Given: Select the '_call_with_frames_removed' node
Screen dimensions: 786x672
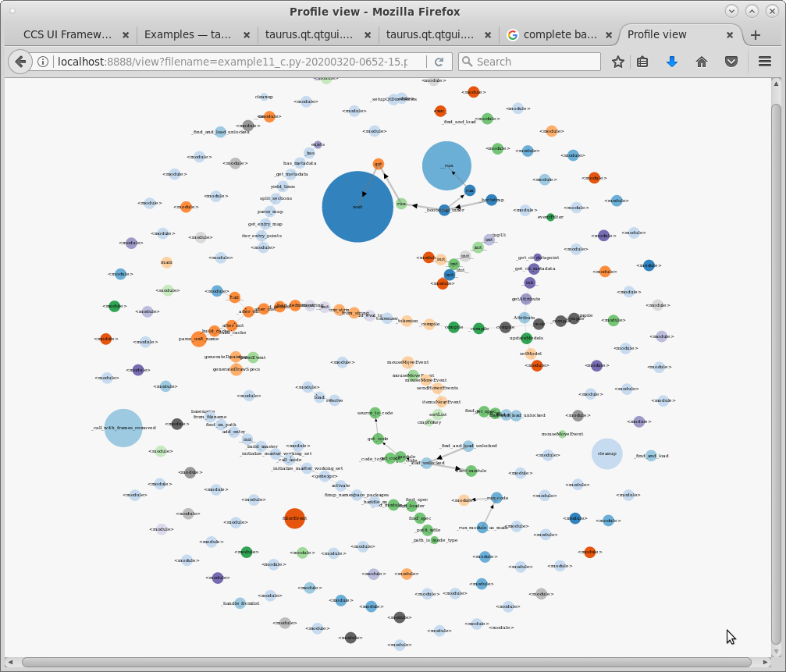Looking at the screenshot, I should click(x=123, y=428).
